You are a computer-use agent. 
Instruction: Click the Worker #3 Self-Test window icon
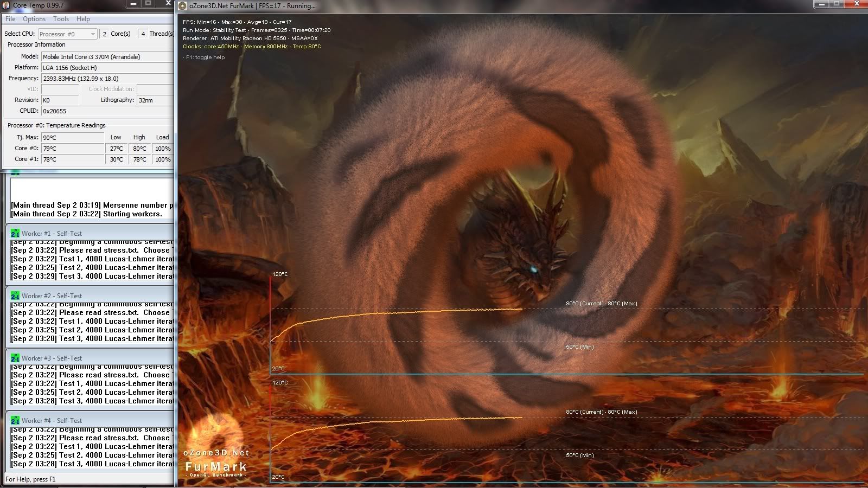[15, 358]
